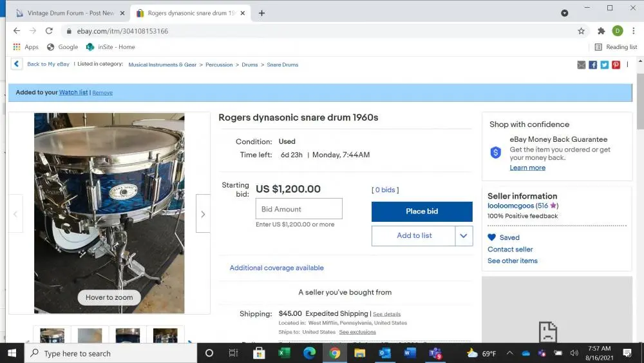Image resolution: width=644 pixels, height=363 pixels.
Task: Show hidden tray icons chevron
Action: (x=509, y=353)
